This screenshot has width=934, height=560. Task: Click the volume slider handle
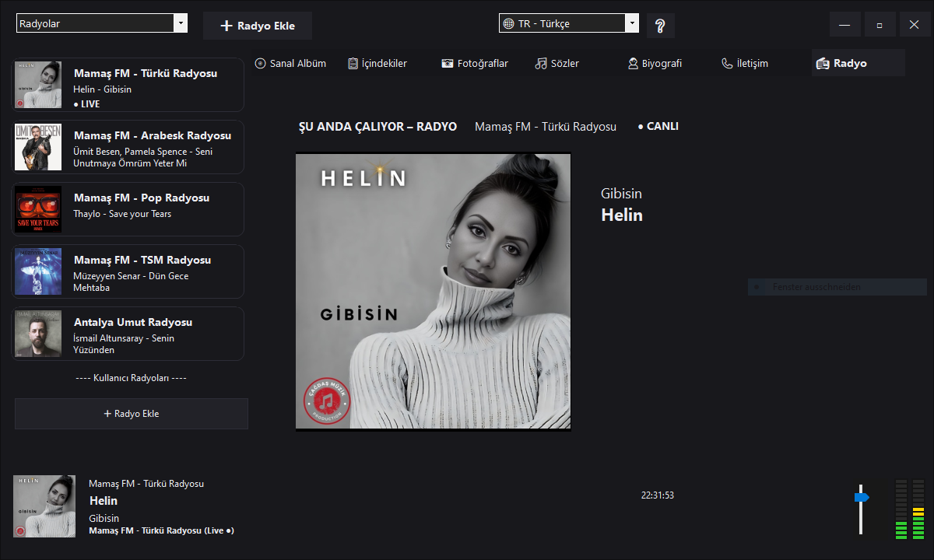point(861,497)
